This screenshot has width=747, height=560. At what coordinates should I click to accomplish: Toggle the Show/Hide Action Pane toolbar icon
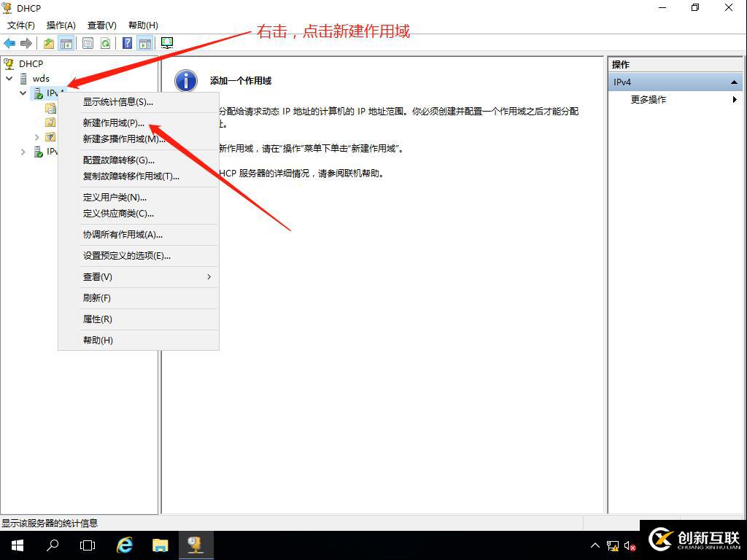click(x=145, y=42)
